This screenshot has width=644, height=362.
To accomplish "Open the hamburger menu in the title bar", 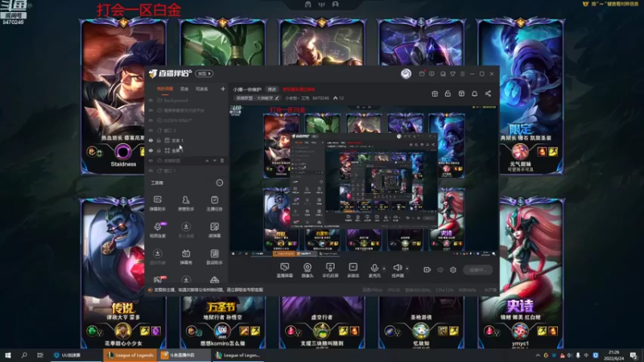I will coord(462,74).
